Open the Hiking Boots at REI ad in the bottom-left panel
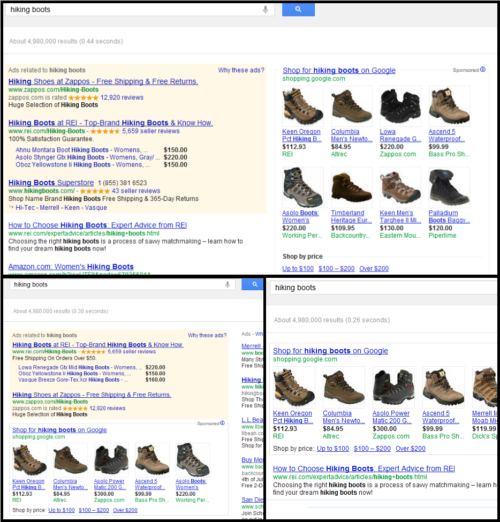The image size is (500, 522). click(x=98, y=345)
